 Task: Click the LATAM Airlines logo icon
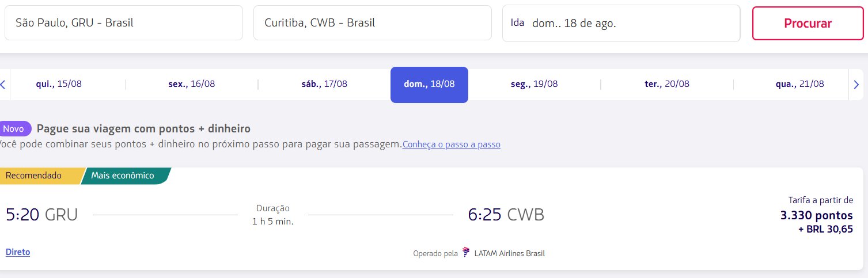[x=467, y=253]
